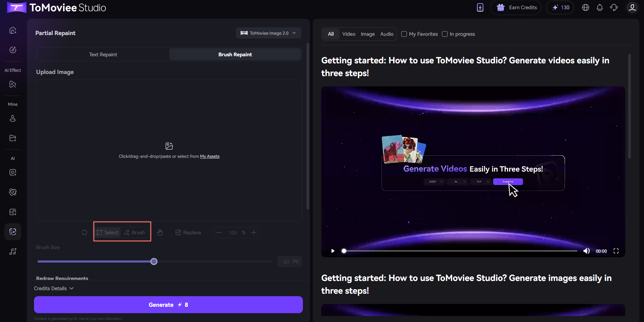The height and width of the screenshot is (322, 644).
Task: Switch to the Text Repaint tab
Action: [x=103, y=54]
